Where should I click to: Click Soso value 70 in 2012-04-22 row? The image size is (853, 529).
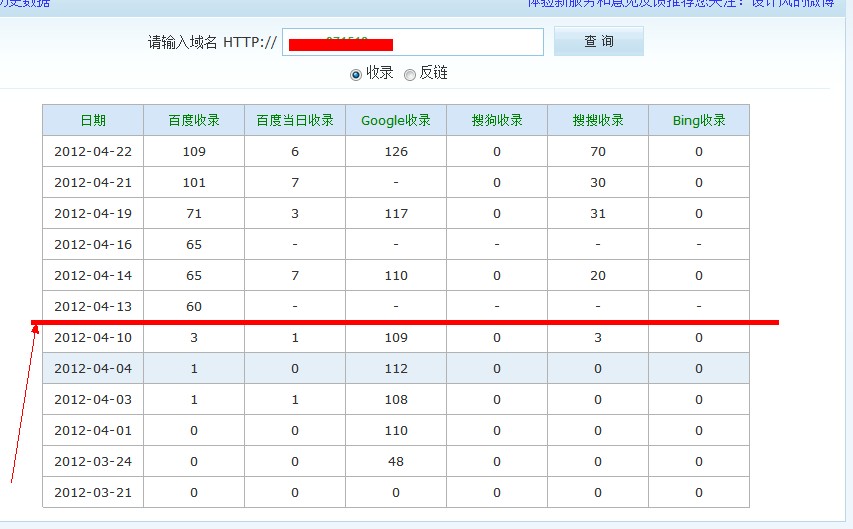pyautogui.click(x=598, y=151)
